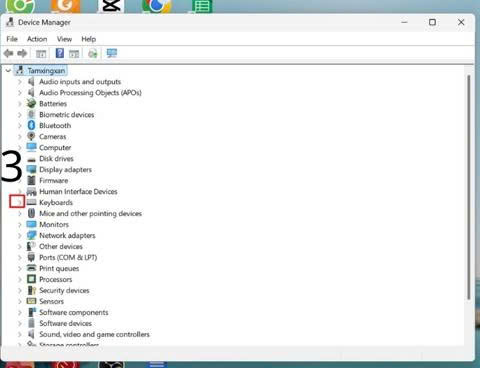Collapse the Tamxingxan root node

tap(8, 71)
